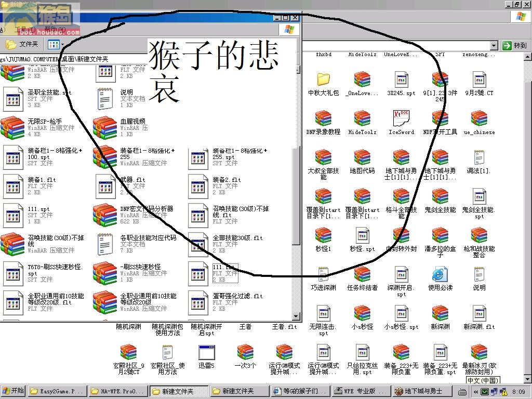This screenshot has height=399, width=532.
Task: Select the 无限连击.spt file
Action: [x=323, y=321]
